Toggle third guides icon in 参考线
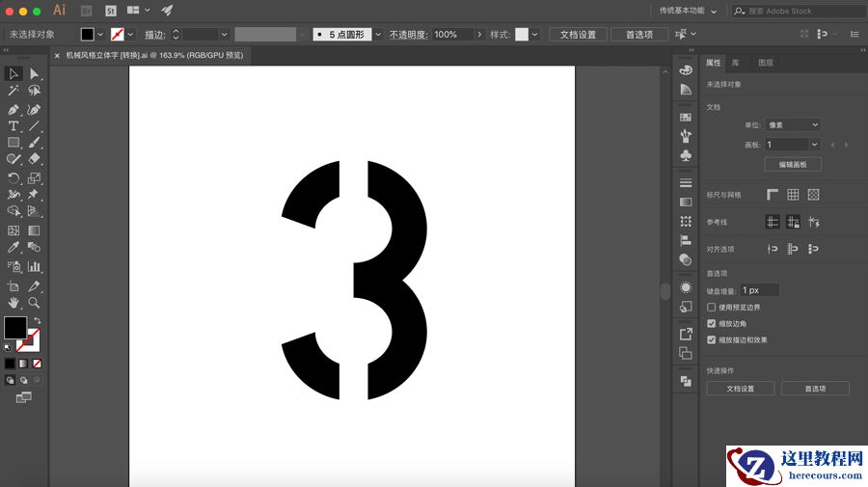 coord(814,222)
